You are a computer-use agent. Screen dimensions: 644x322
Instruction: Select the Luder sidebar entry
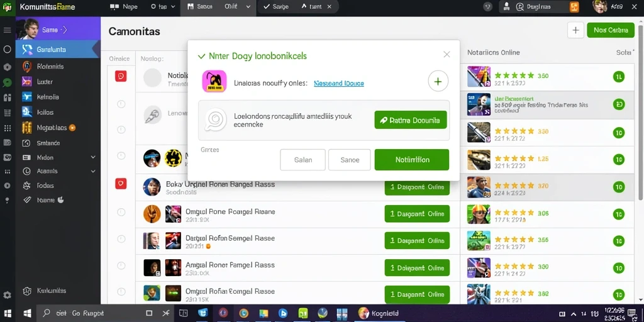point(58,82)
